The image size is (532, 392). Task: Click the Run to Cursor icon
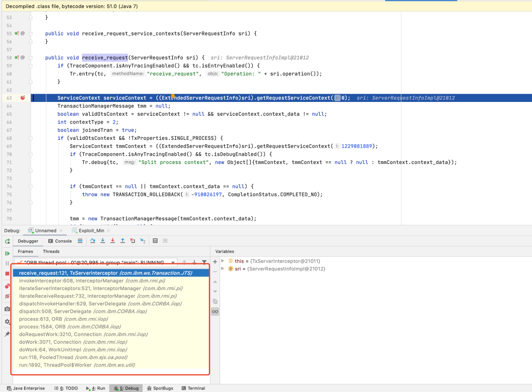(x=143, y=241)
